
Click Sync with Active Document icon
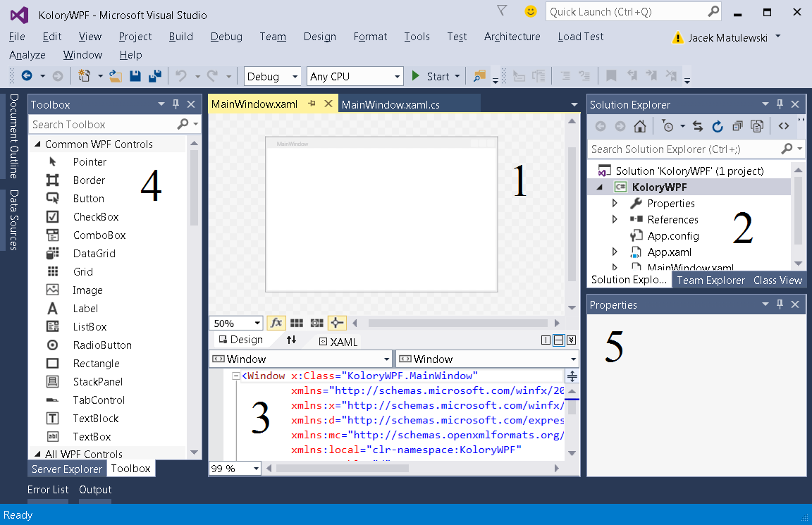[698, 126]
